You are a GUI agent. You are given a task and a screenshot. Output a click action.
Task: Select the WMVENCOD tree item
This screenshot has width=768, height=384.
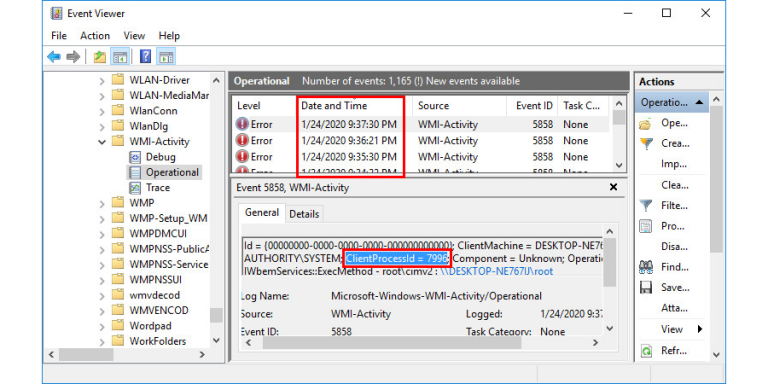[159, 310]
